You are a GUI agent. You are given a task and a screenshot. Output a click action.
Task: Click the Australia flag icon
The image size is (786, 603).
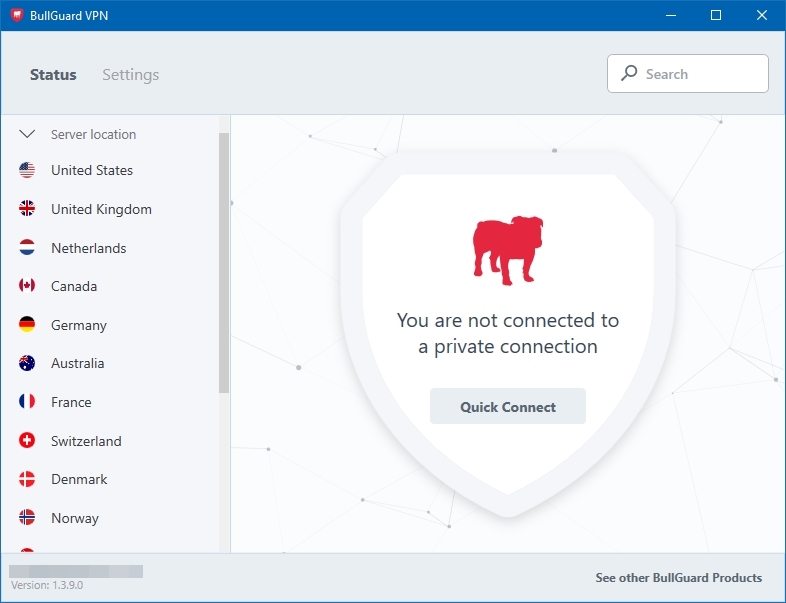pos(27,363)
